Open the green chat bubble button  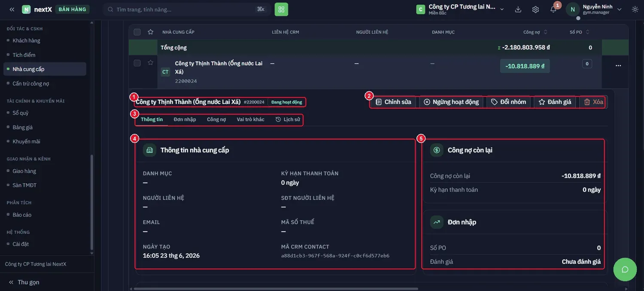[625, 270]
